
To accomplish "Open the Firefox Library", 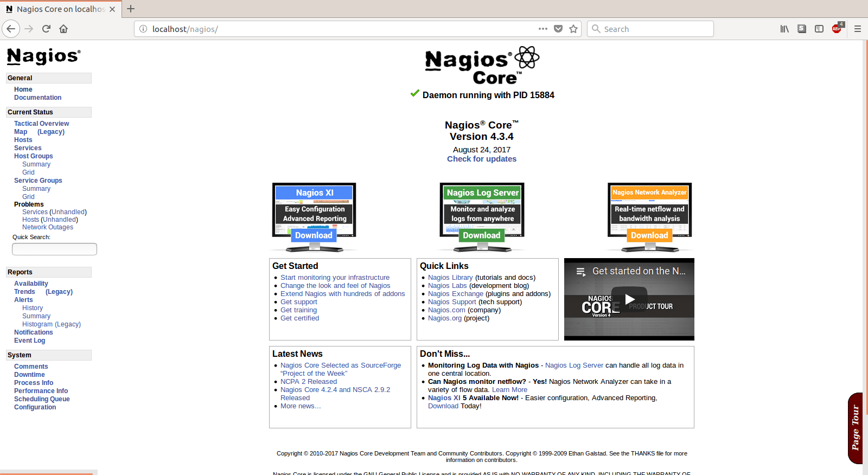I will click(784, 29).
